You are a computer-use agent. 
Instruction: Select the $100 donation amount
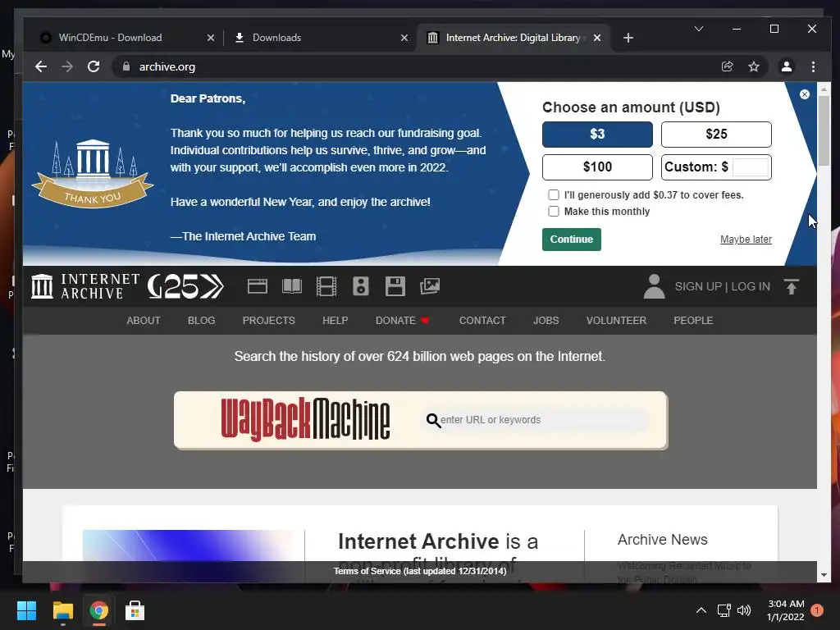(x=597, y=167)
